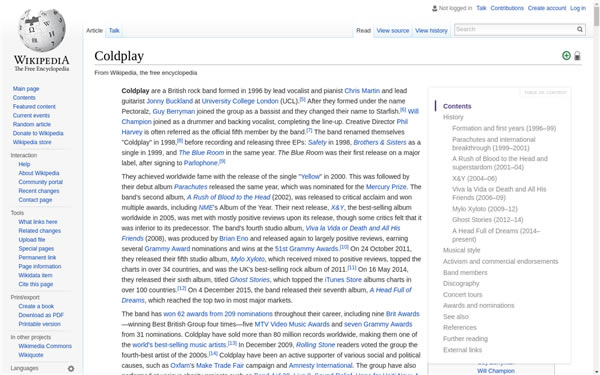Open the Log in link
The width and height of the screenshot is (600, 375).
578,8
